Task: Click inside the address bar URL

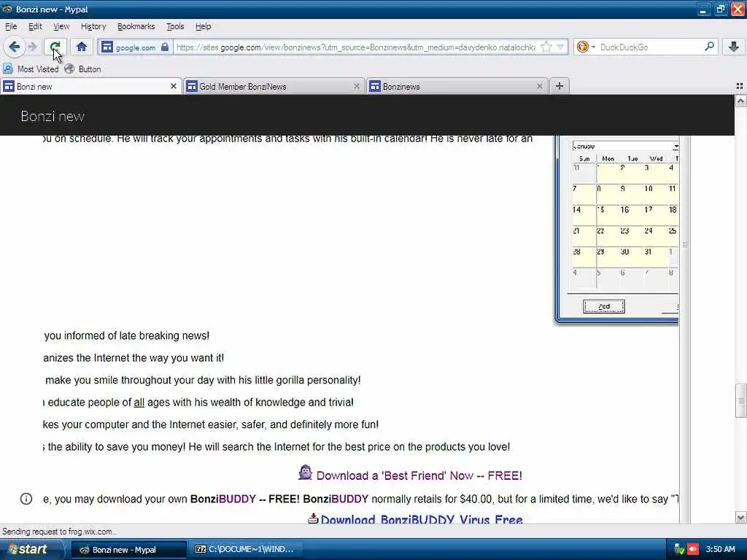Action: coord(356,47)
